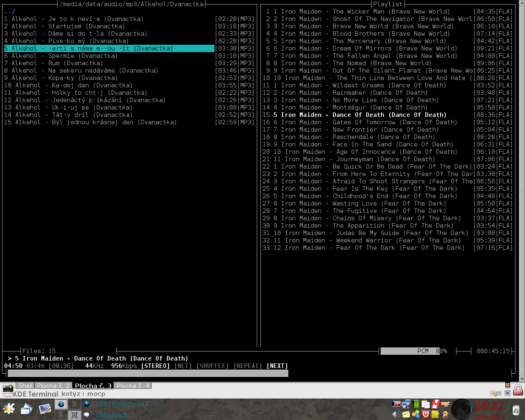Open the '* [5] parazit' taskbar entry
Image resolution: width=525 pixels, height=420 pixels.
click(x=106, y=415)
